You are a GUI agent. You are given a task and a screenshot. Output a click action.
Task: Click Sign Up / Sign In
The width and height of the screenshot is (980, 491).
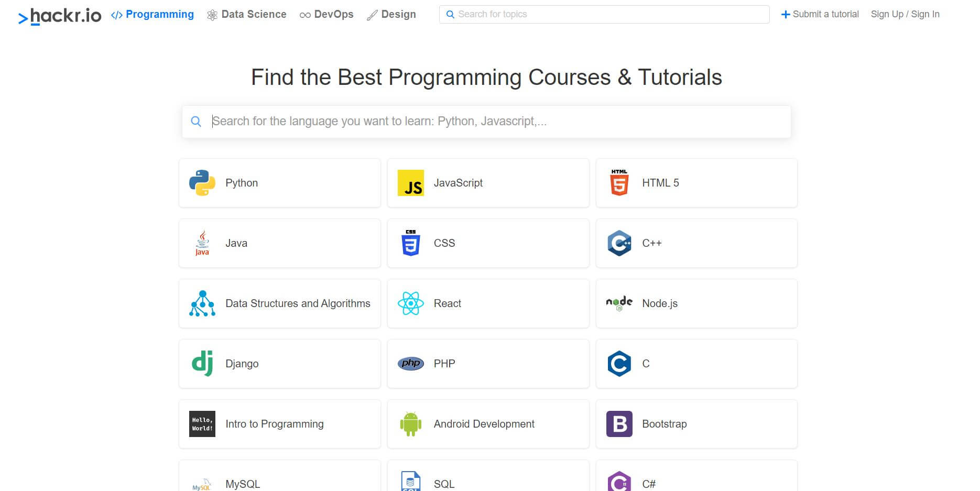tap(905, 14)
